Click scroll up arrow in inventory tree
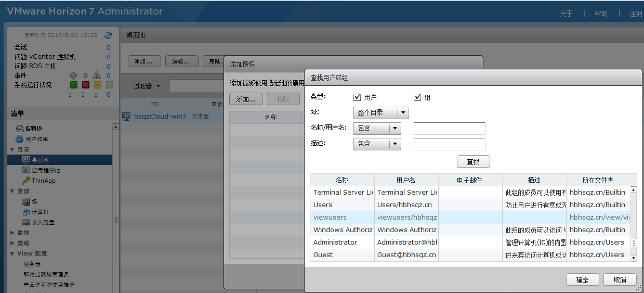 pyautogui.click(x=116, y=127)
